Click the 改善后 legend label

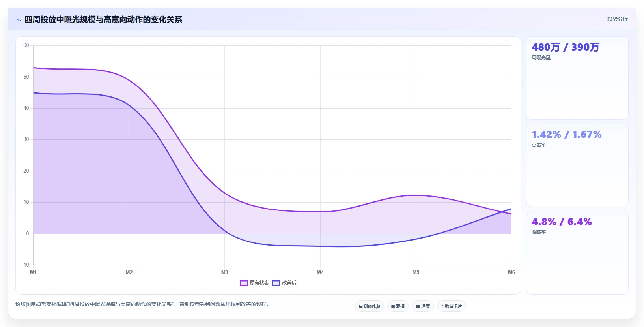[x=289, y=283]
